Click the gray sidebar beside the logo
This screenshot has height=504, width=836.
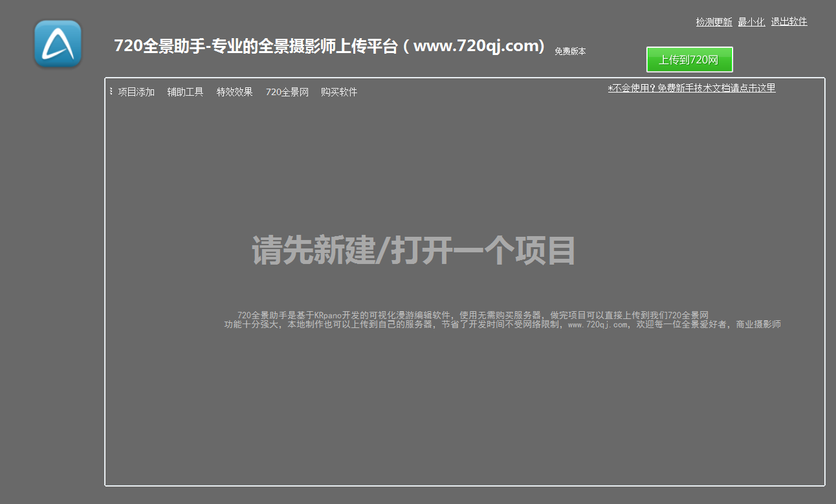(x=52, y=259)
